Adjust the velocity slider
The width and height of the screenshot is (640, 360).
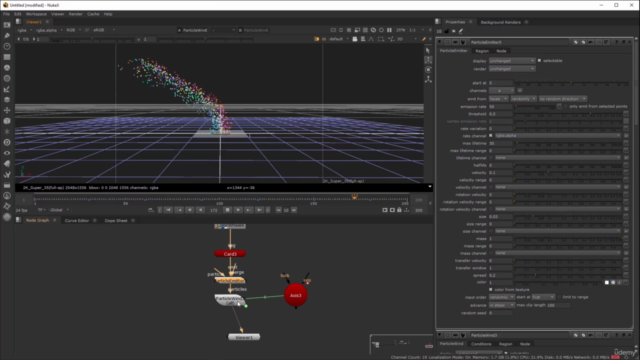[x=568, y=173]
